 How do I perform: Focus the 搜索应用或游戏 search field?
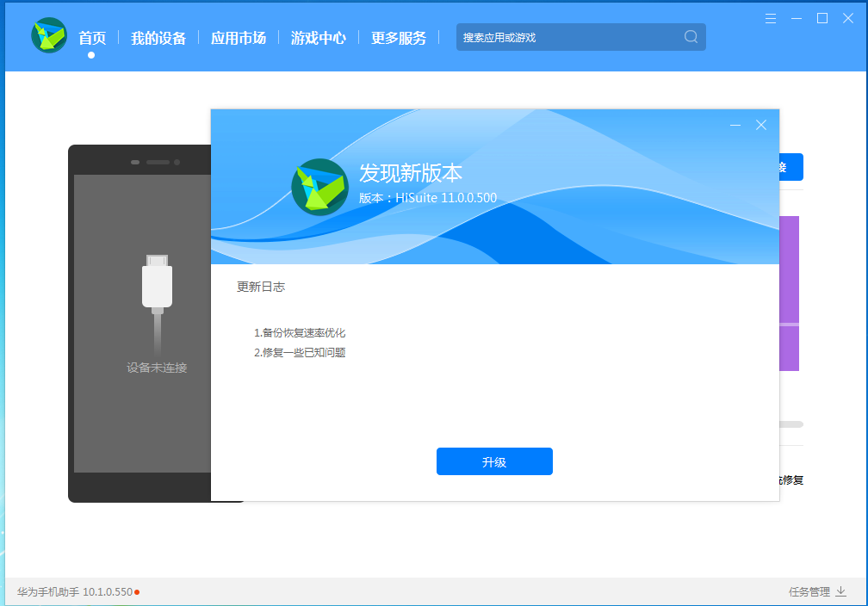568,37
